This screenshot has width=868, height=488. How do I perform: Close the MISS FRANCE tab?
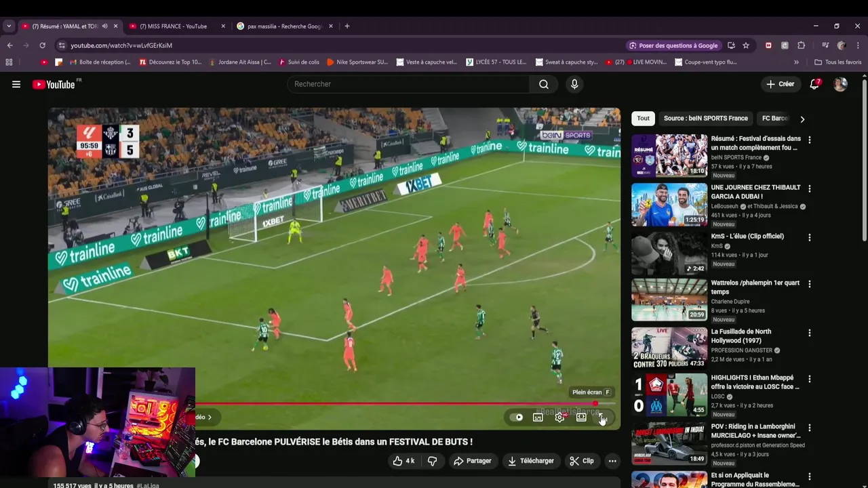pyautogui.click(x=223, y=26)
